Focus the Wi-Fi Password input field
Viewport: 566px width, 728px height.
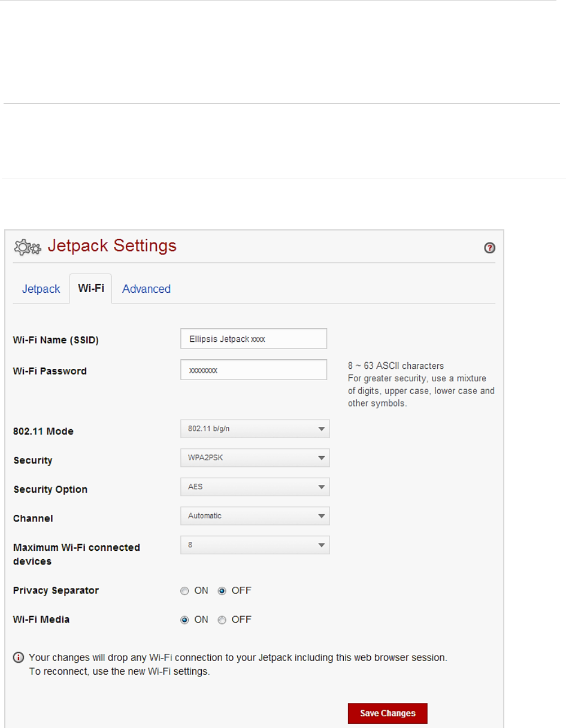click(x=253, y=370)
